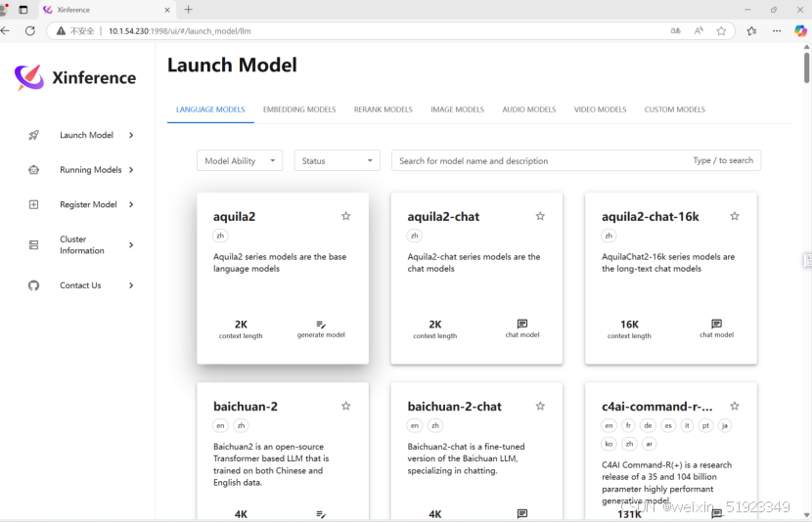
Task: Click the fr language tag on c4ai-command-r card
Action: (628, 426)
